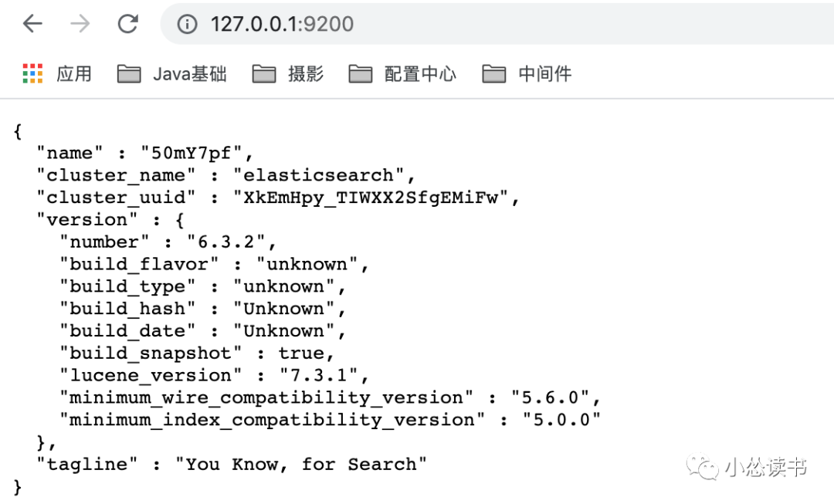Open site information icon in address bar
Screen dimensions: 834x504
pyautogui.click(x=187, y=24)
